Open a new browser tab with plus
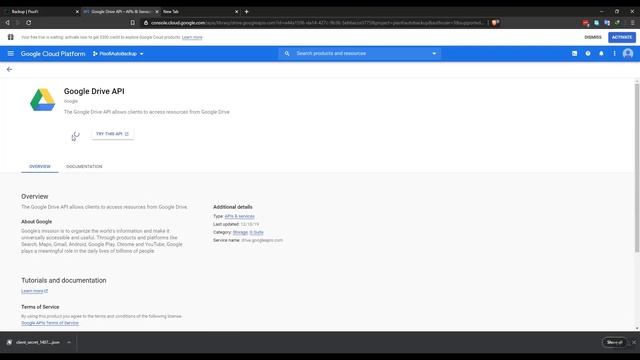 point(247,11)
